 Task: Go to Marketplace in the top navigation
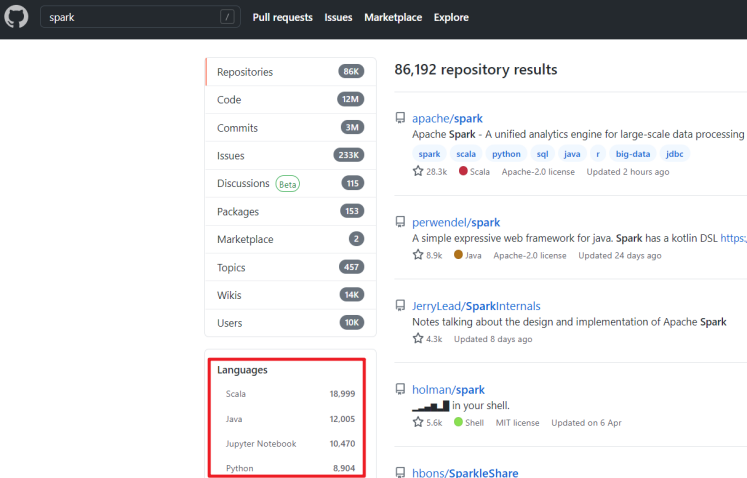393,17
